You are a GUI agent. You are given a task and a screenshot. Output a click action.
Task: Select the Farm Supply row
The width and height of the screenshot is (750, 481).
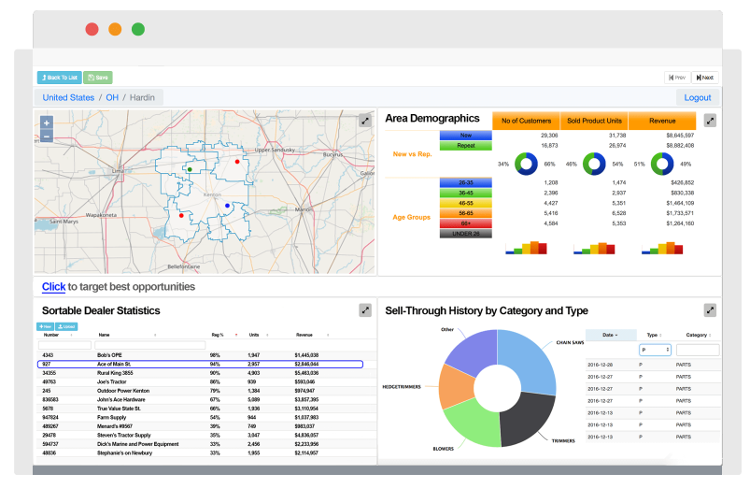pos(206,417)
